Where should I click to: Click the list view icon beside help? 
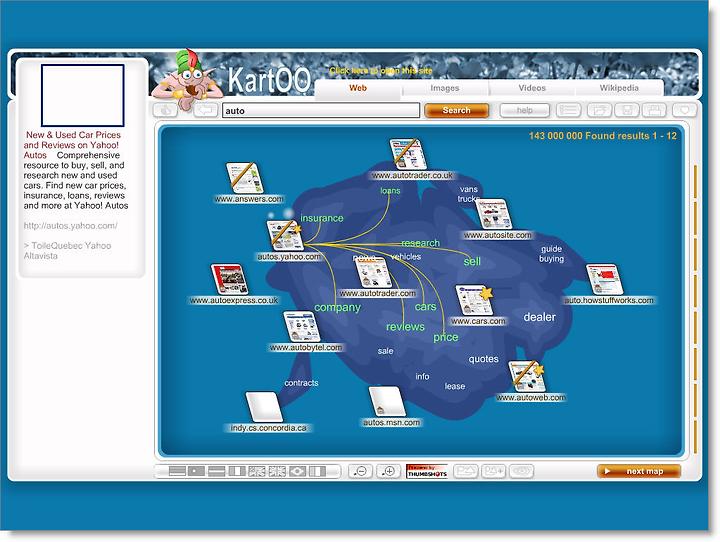(568, 110)
